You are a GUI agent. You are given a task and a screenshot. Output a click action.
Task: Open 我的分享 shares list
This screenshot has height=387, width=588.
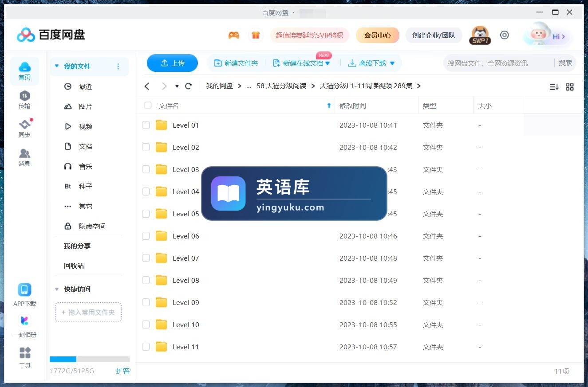click(77, 246)
